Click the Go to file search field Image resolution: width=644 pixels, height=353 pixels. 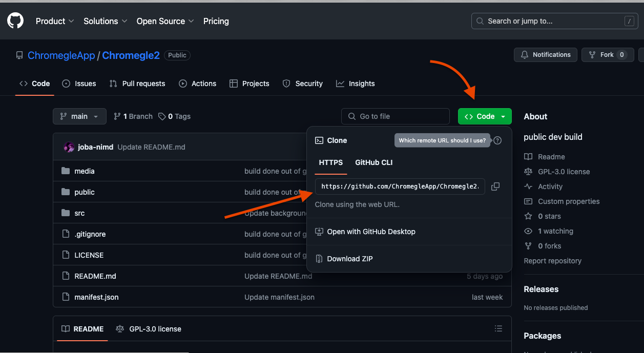[396, 116]
